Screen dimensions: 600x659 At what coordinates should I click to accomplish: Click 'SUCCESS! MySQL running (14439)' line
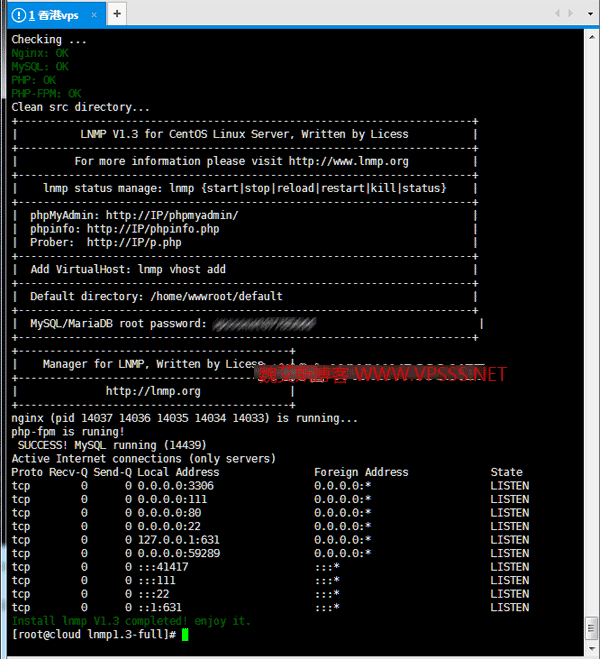click(112, 445)
